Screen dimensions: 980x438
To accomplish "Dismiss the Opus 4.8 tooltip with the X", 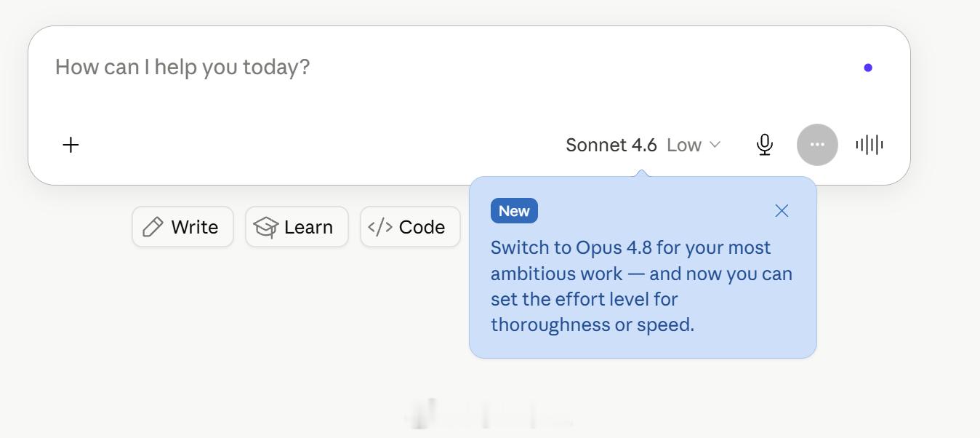I will click(x=782, y=211).
